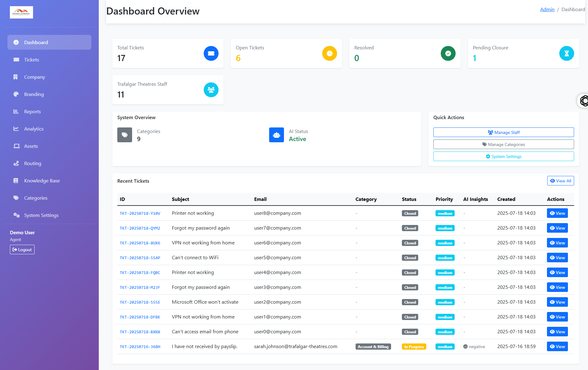This screenshot has height=370, width=588.
Task: Click the negative sentiment face icon
Action: click(465, 347)
